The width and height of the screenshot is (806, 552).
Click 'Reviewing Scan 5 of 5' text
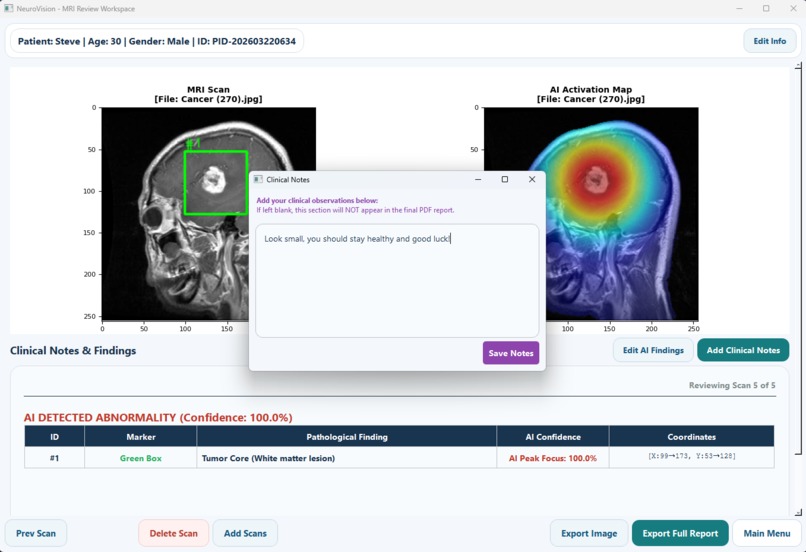(732, 385)
